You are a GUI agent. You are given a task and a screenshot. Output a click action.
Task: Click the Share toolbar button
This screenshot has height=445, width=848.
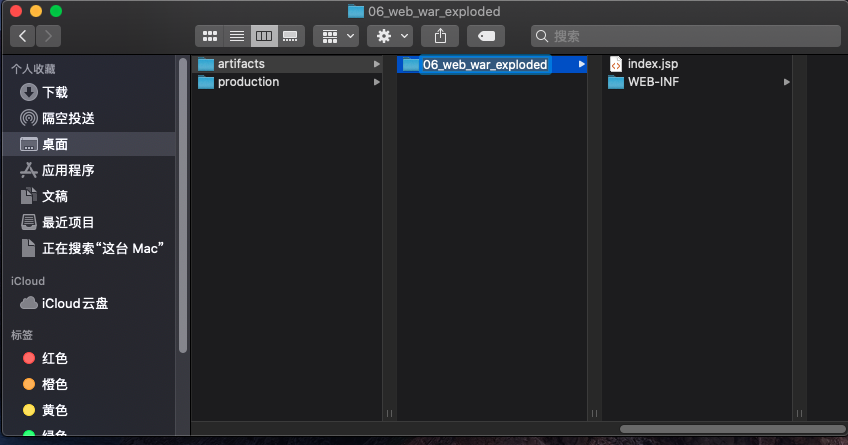coord(440,36)
